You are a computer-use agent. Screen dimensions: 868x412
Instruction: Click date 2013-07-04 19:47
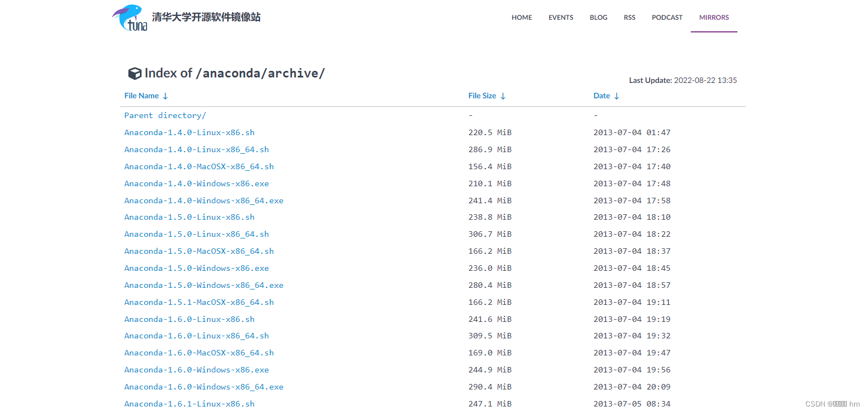(x=632, y=353)
